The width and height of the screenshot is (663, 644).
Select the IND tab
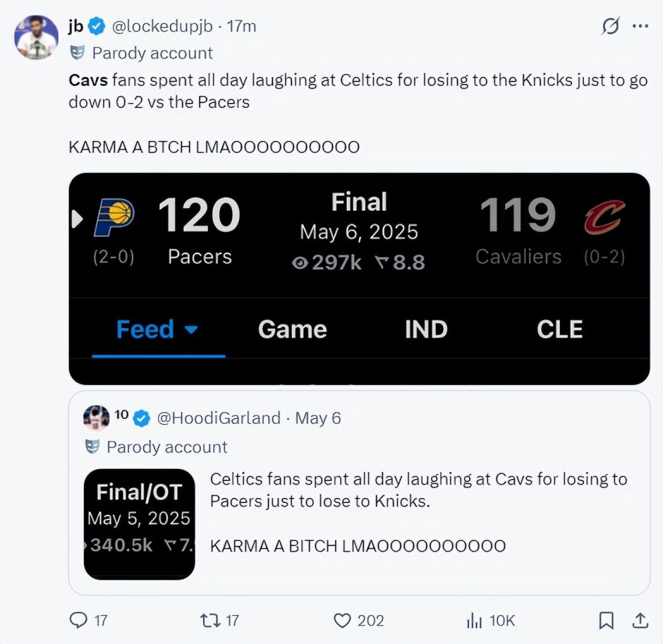point(426,329)
